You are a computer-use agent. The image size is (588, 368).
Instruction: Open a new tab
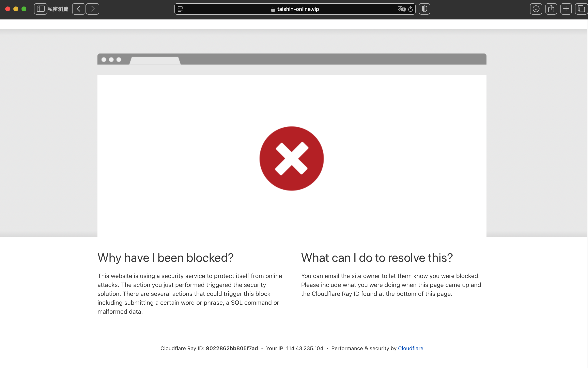[566, 9]
